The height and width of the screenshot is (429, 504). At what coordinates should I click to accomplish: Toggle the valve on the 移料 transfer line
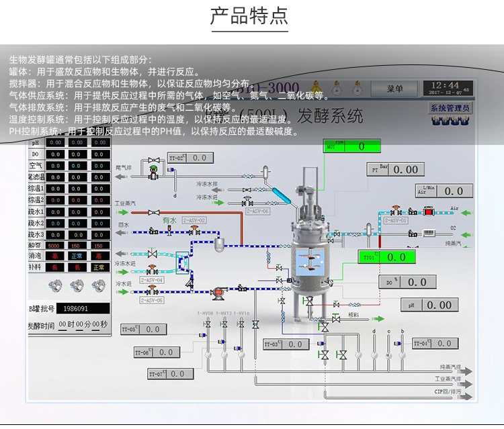336,319
